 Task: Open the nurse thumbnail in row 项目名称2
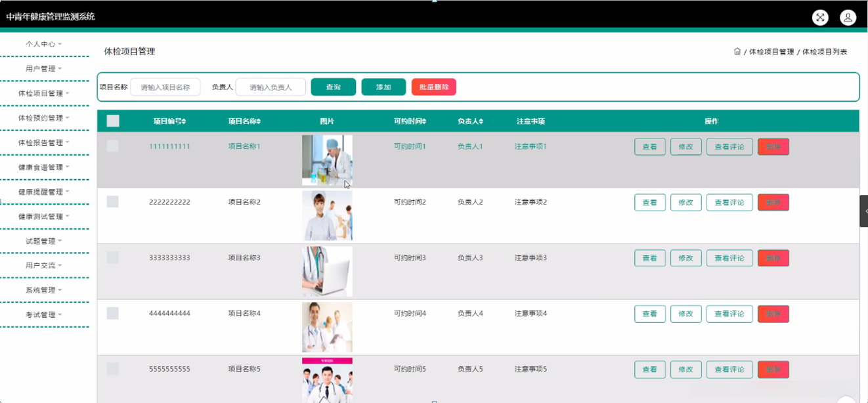[x=327, y=216]
